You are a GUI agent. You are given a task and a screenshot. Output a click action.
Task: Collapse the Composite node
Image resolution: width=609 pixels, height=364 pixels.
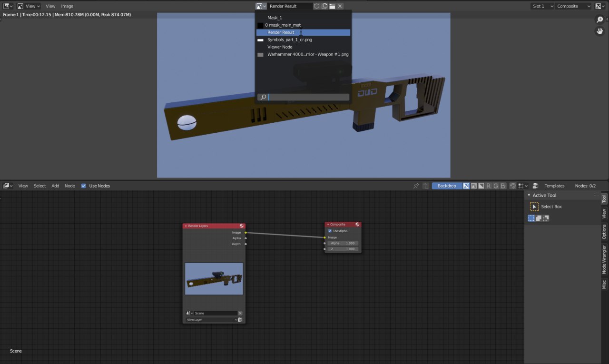(x=328, y=224)
